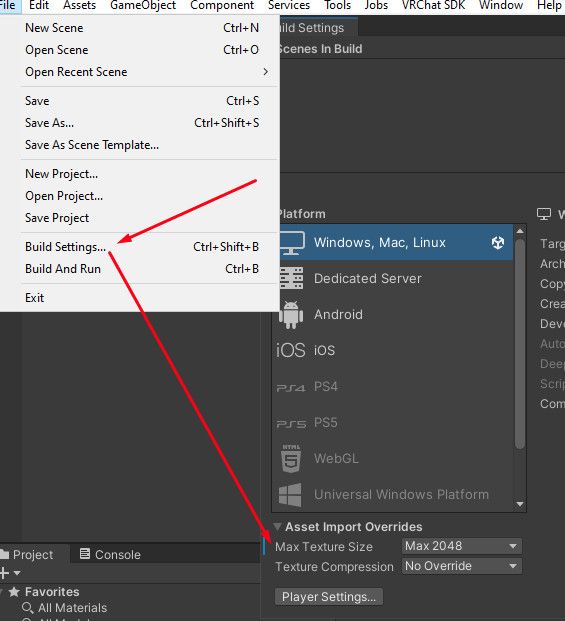Open the Texture Compression dropdown

pyautogui.click(x=462, y=566)
